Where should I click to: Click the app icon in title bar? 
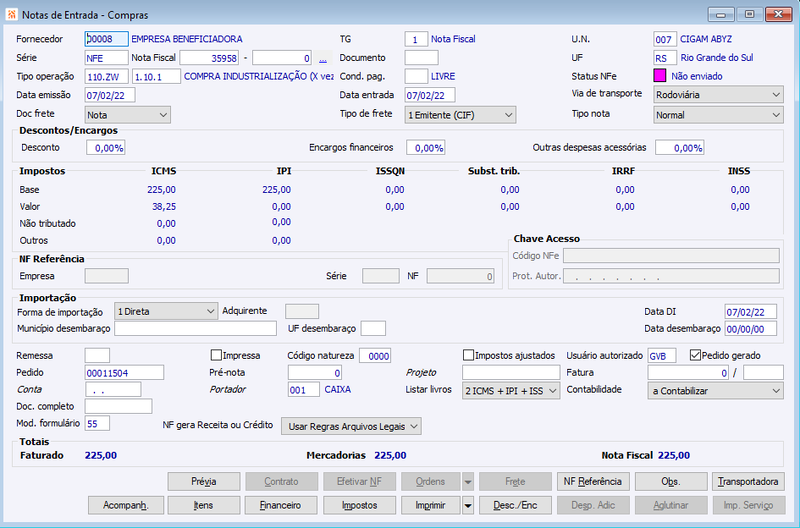click(x=11, y=14)
